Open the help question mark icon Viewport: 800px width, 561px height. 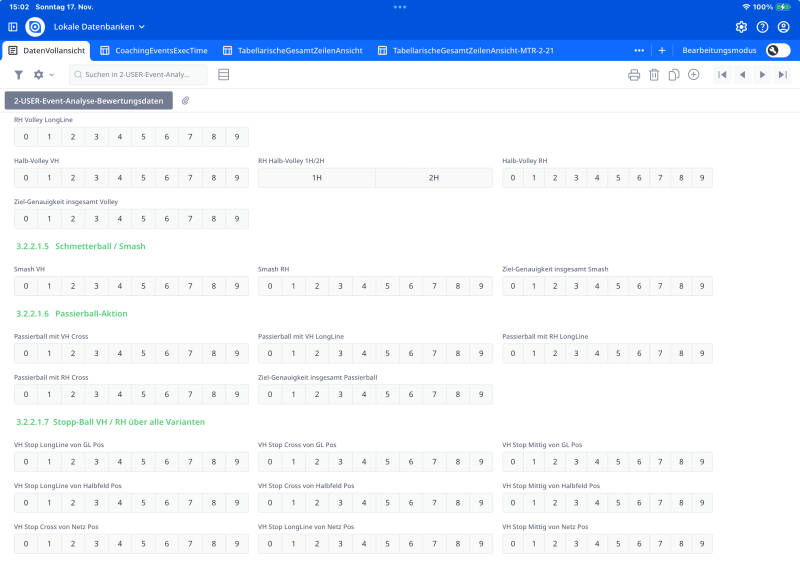click(763, 27)
